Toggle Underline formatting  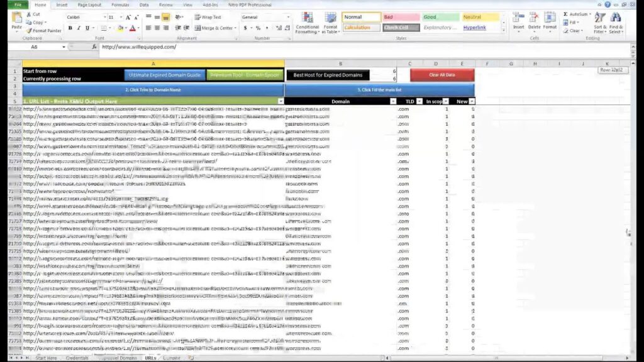coord(87,28)
